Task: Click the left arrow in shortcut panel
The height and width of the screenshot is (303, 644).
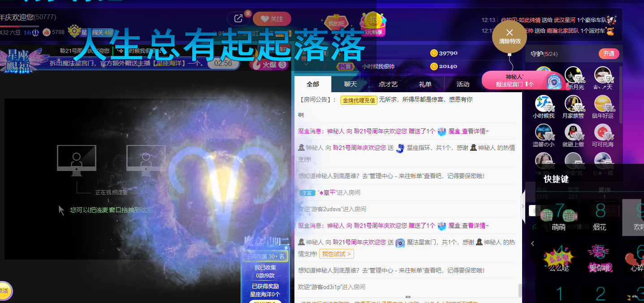Action: [533, 243]
